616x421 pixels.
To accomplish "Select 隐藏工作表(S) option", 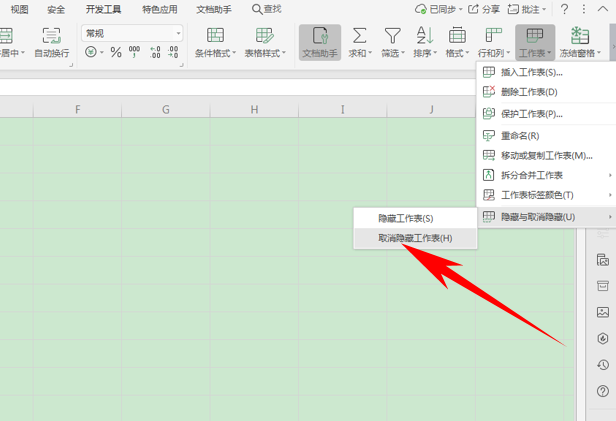I will 415,218.
